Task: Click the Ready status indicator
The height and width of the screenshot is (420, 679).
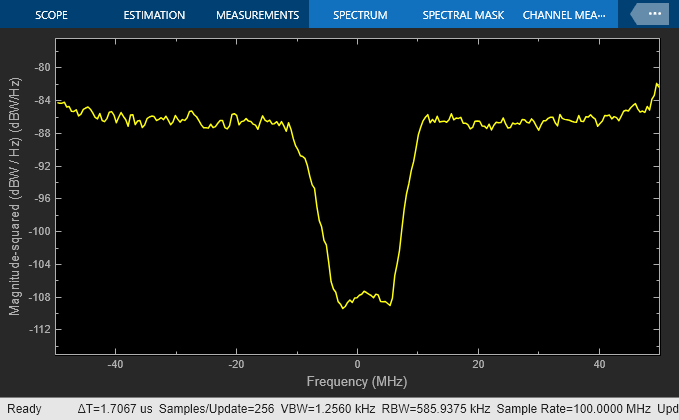Action: point(24,409)
